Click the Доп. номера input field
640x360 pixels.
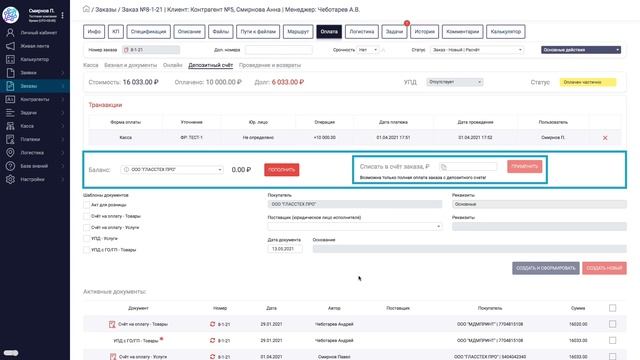[x=279, y=50]
